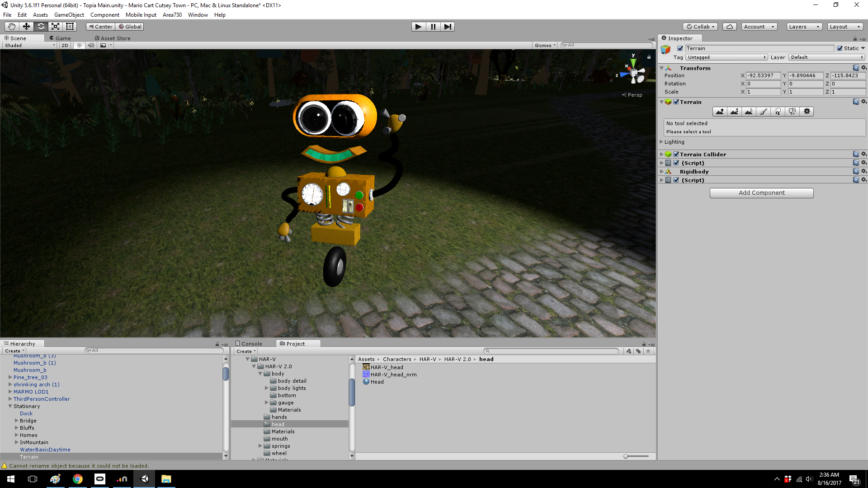Open the Shaded draw mode dropdown
Viewport: 868px width, 488px height.
pyautogui.click(x=29, y=45)
